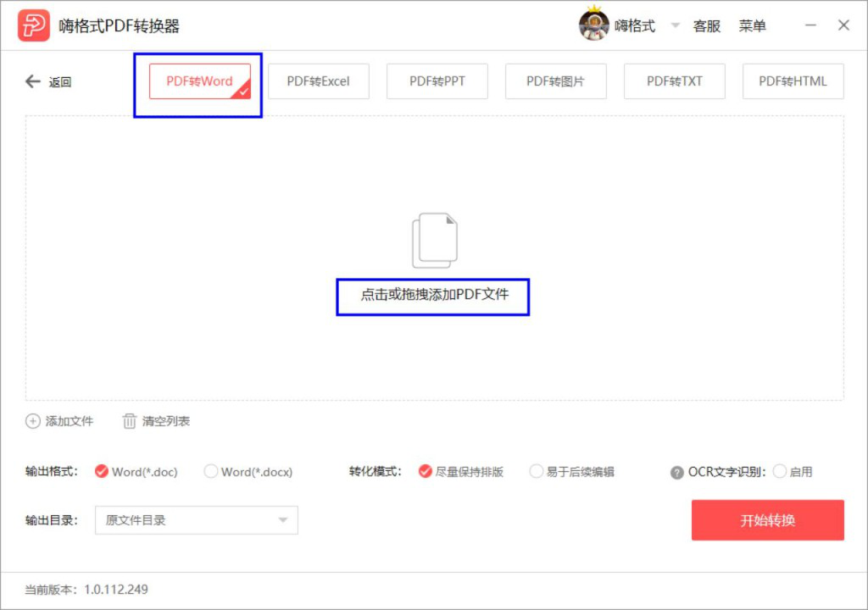Click the 转化模式 label
This screenshot has height=610, width=868.
coord(375,472)
